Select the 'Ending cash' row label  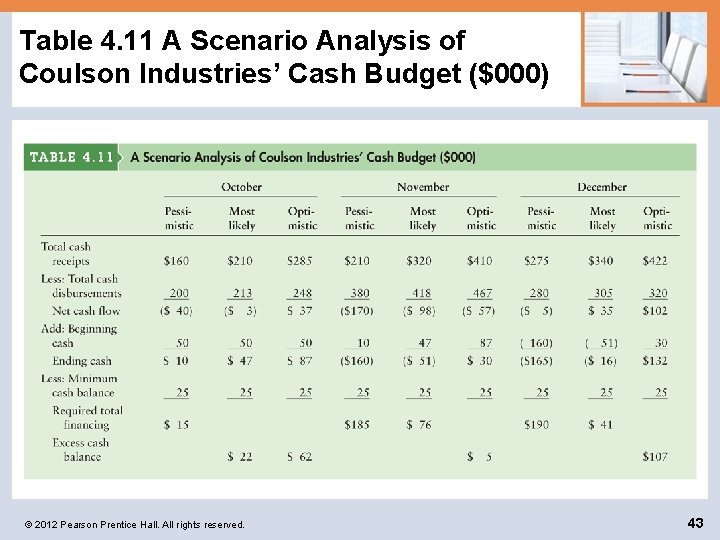pyautogui.click(x=82, y=361)
